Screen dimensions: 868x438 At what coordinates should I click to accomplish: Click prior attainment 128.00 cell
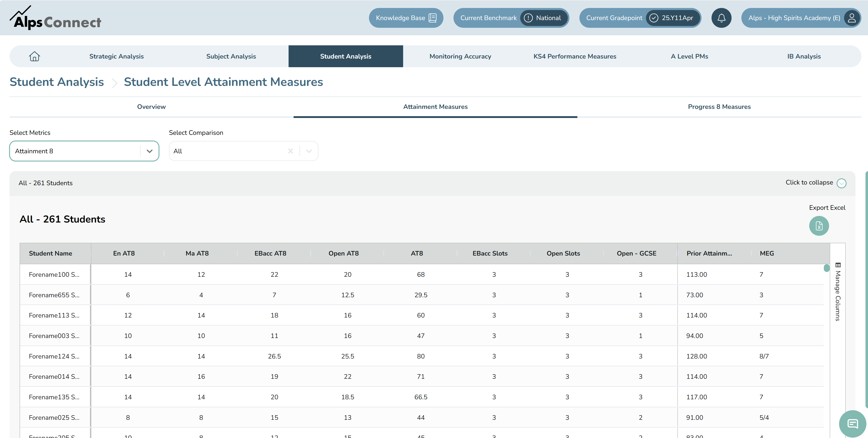coord(696,356)
